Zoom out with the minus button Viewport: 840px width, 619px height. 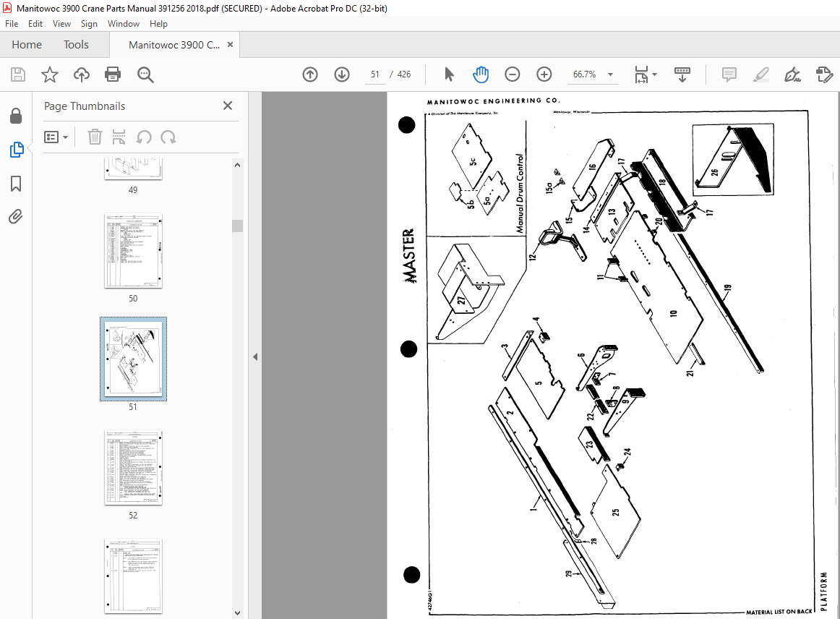pos(512,74)
